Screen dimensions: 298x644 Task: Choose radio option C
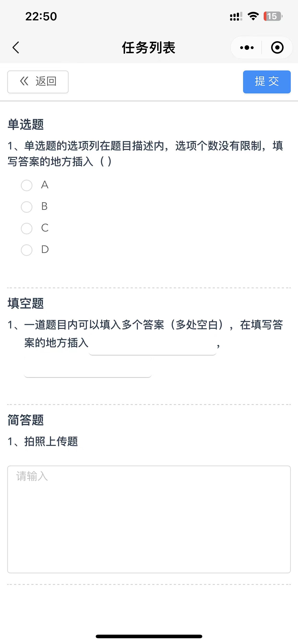27,229
